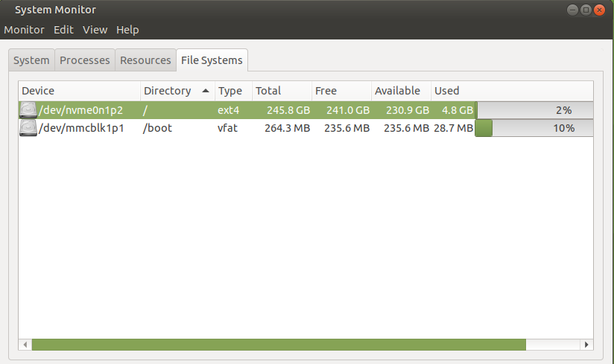Click the 10% usage bar for /boot

click(x=534, y=128)
